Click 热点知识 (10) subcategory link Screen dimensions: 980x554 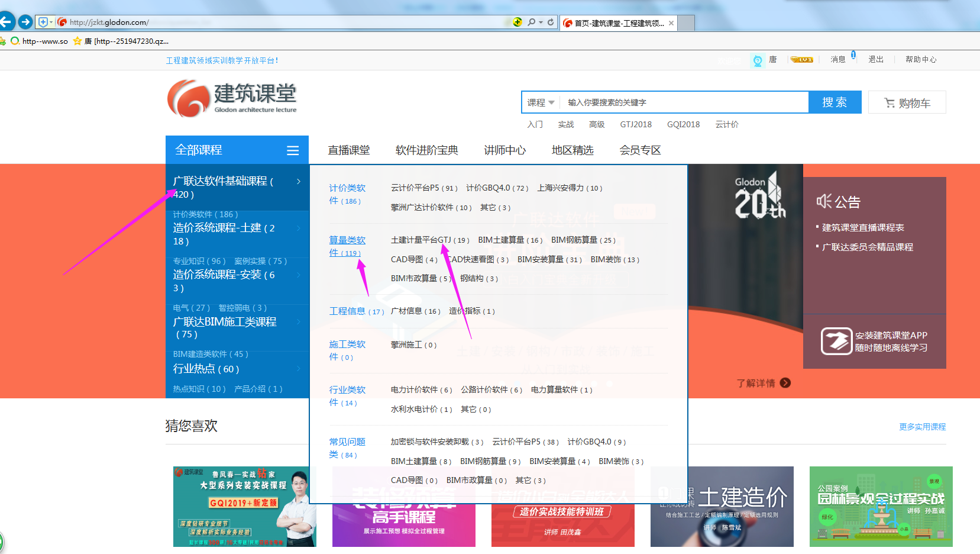click(199, 389)
